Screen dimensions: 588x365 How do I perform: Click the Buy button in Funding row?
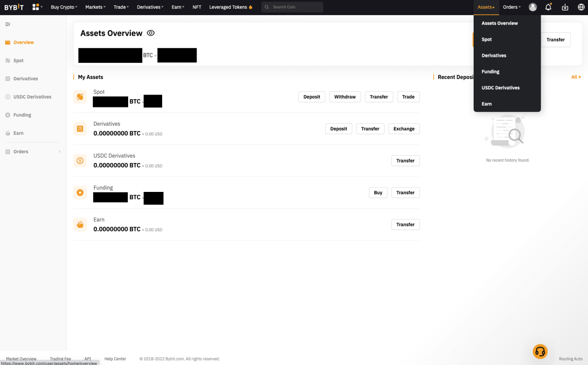[378, 193]
